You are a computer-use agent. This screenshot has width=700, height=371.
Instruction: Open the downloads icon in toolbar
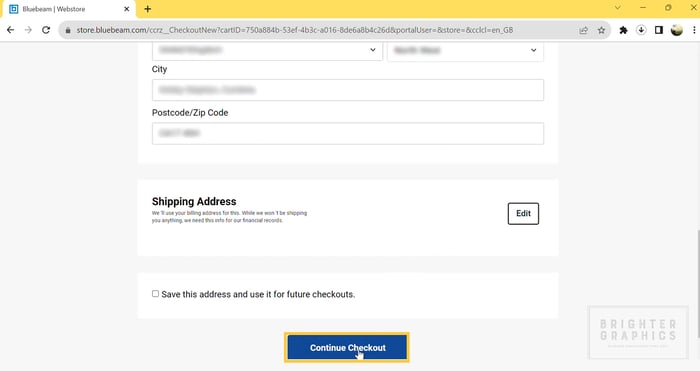click(x=641, y=30)
